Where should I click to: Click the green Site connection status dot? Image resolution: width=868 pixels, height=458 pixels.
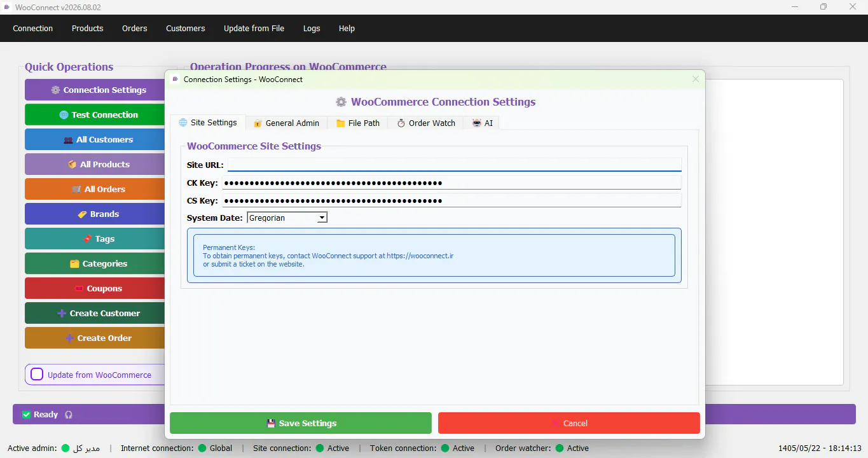click(x=320, y=448)
